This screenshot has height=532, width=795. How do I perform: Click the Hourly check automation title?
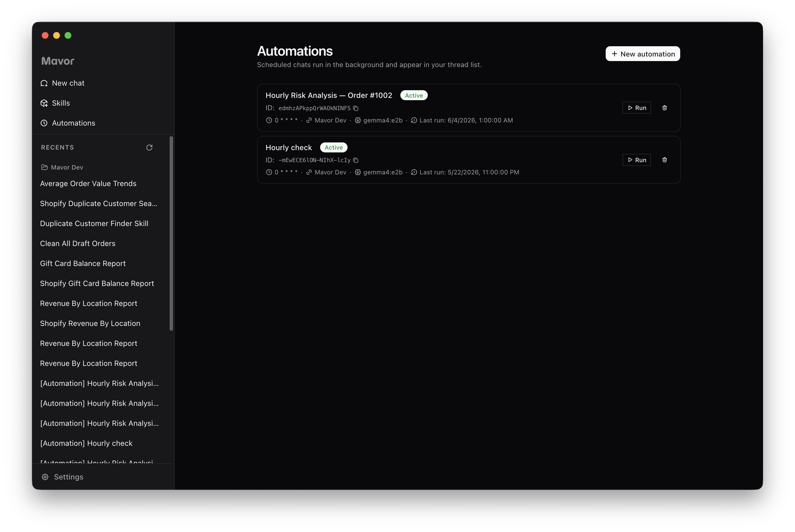288,148
